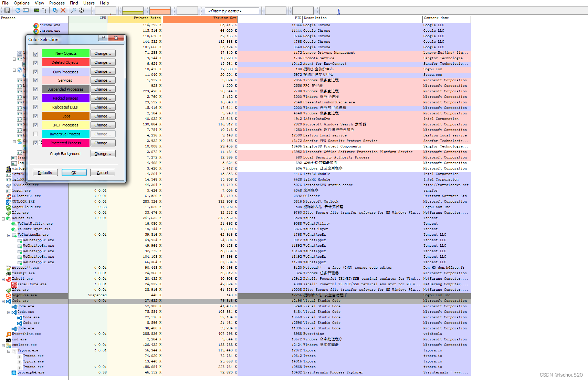588x380 pixels.
Task: Toggle the Own Processes checkbox
Action: point(35,72)
